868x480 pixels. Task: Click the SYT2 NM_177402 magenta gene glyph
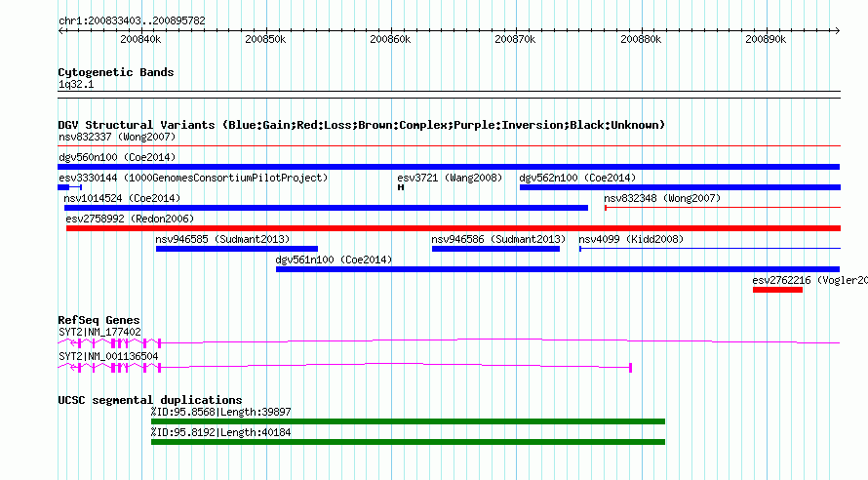[449, 342]
